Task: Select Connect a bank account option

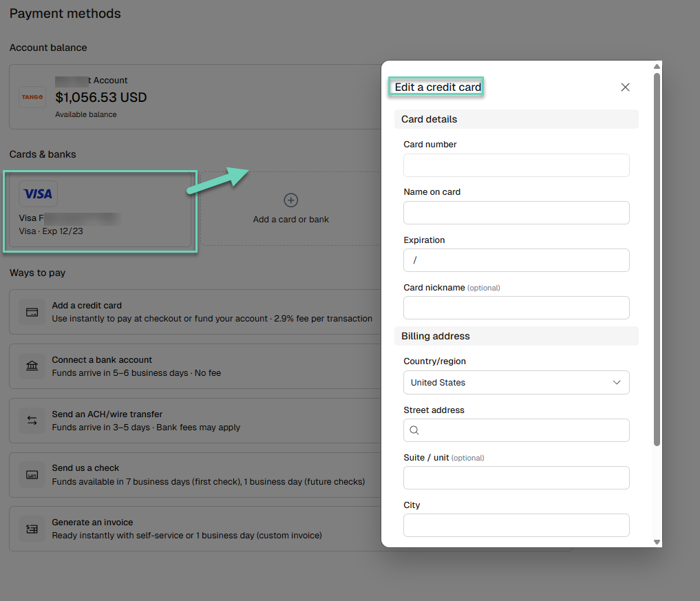Action: (x=195, y=366)
